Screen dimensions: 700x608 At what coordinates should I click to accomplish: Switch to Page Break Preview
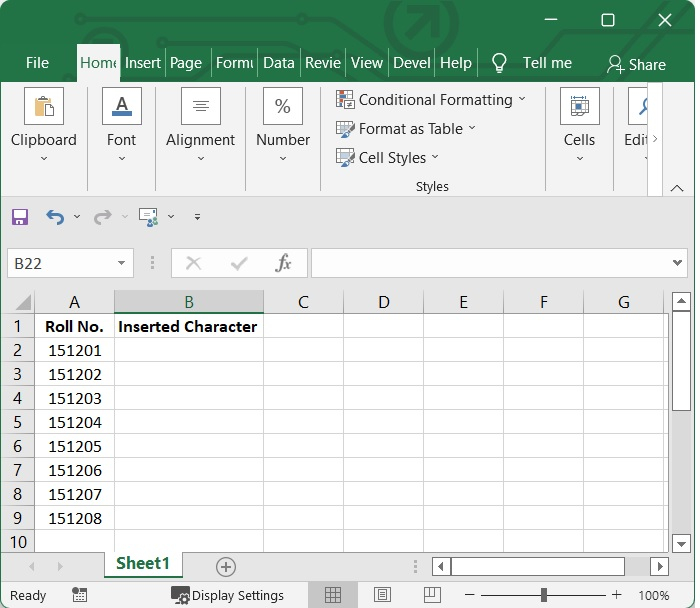[432, 595]
